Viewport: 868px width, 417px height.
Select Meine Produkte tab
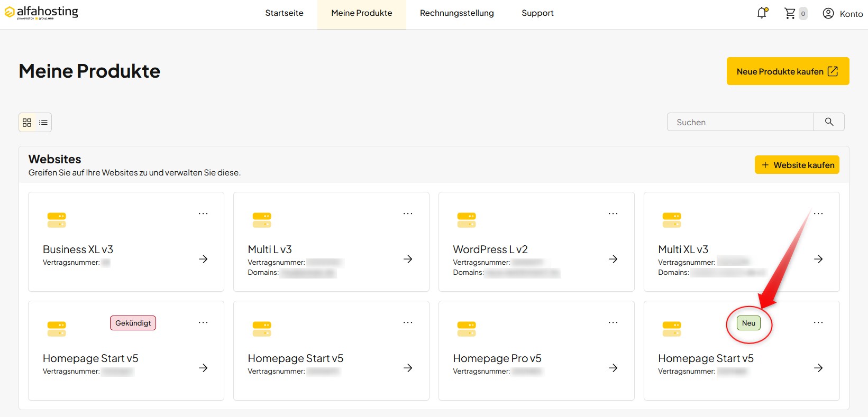click(362, 13)
